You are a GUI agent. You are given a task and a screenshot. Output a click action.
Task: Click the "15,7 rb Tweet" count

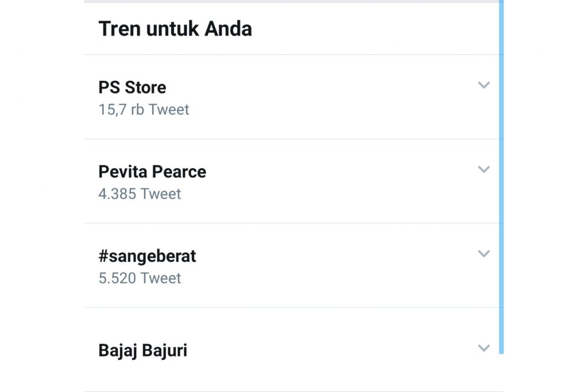click(x=144, y=110)
